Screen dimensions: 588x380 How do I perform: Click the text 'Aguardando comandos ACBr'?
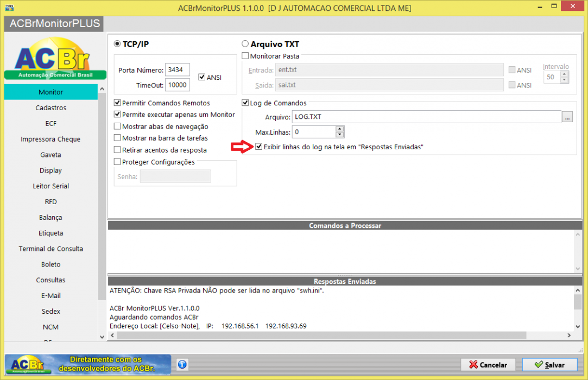154,317
